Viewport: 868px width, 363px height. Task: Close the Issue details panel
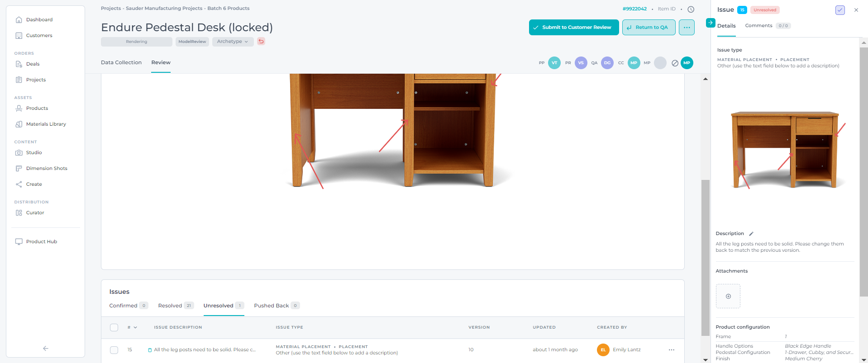tap(856, 10)
